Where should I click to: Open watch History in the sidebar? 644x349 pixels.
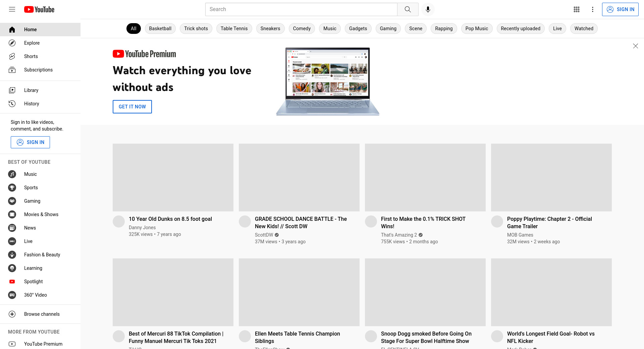pos(40,104)
